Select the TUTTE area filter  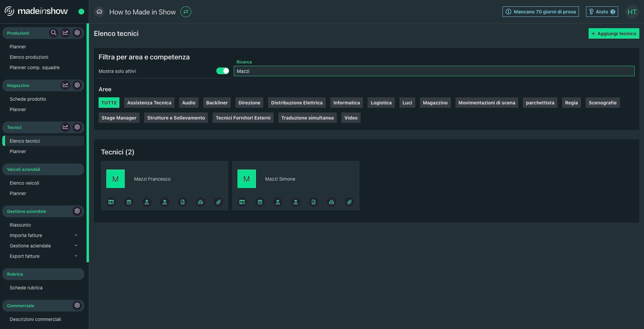(109, 103)
